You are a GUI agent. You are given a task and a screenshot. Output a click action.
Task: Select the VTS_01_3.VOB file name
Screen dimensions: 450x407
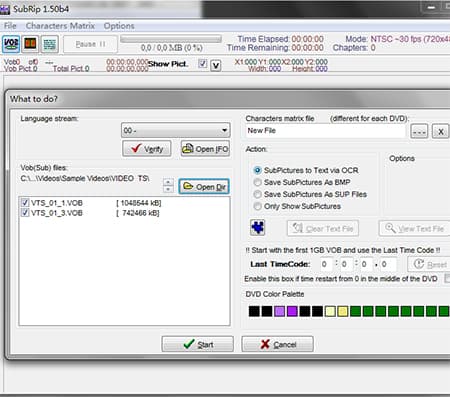pos(57,213)
